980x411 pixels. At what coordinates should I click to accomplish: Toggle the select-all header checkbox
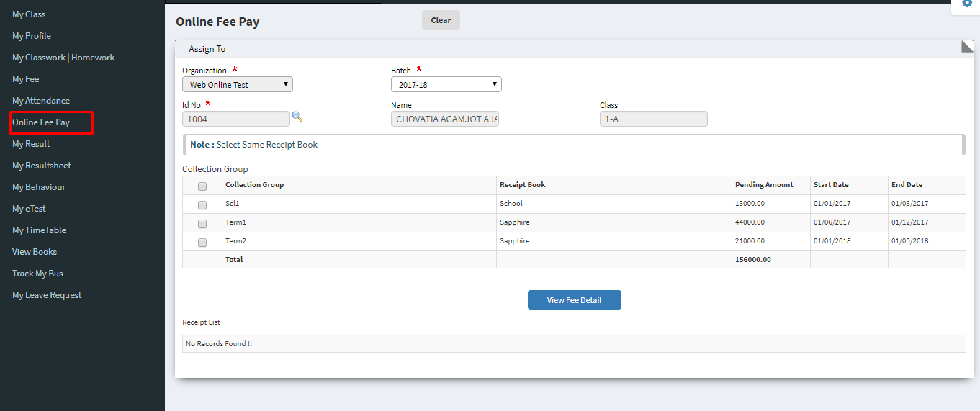tap(202, 186)
